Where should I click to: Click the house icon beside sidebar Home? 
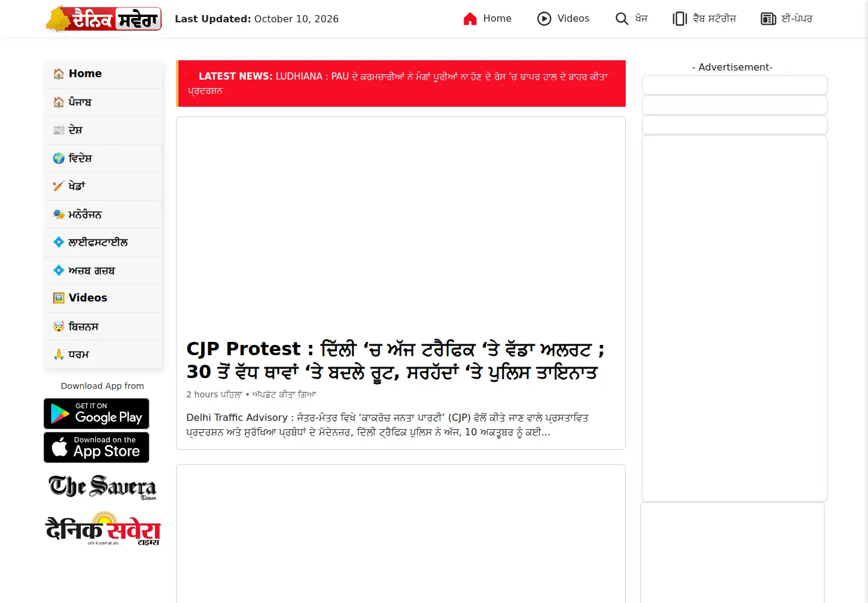pos(58,74)
